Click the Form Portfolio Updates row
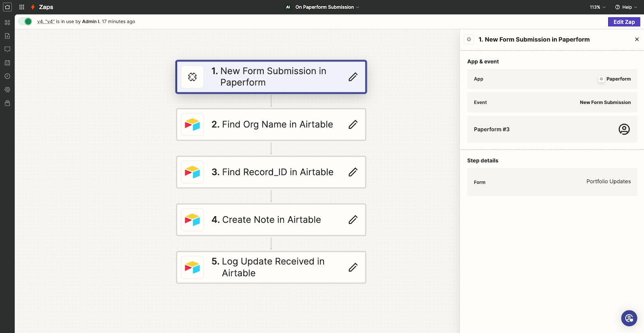644x333 pixels. pos(552,182)
